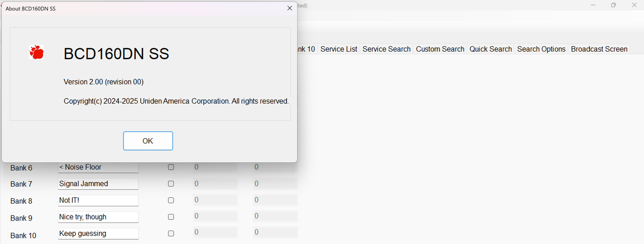Switch to the Custom Search tab
The image size is (644, 244).
(x=440, y=49)
